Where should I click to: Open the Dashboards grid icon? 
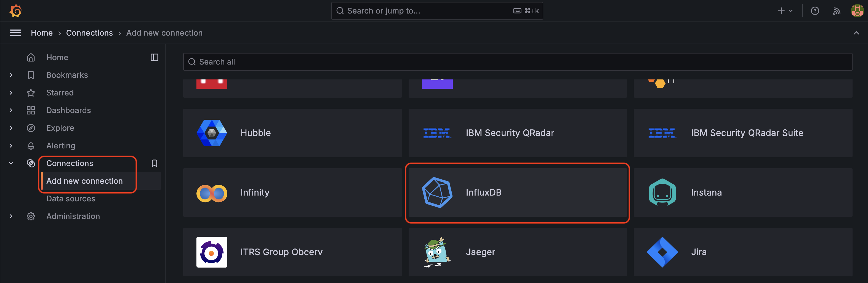(x=31, y=110)
